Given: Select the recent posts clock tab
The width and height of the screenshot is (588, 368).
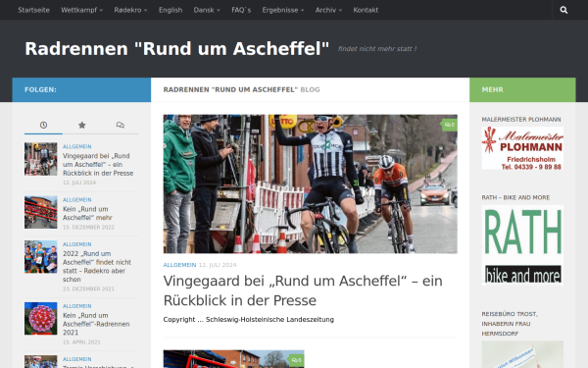Looking at the screenshot, I should pos(43,125).
